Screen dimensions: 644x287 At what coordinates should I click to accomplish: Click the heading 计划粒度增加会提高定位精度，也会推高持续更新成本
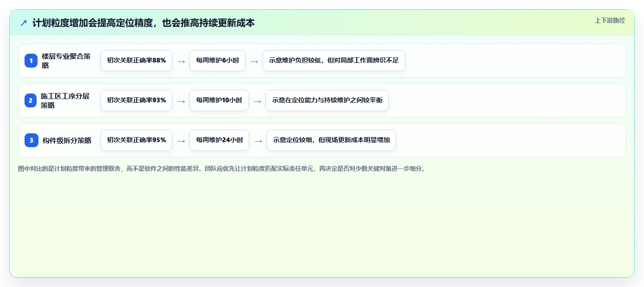pos(144,23)
